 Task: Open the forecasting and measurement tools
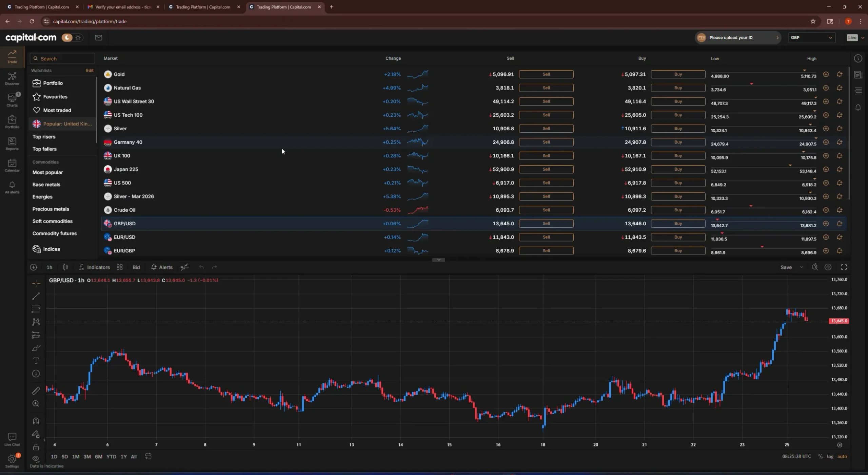36,335
